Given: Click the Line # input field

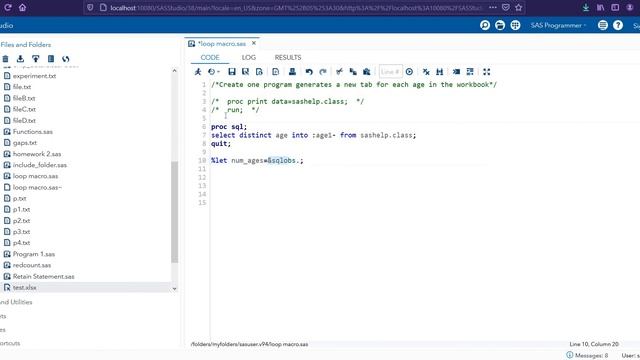Looking at the screenshot, I should coord(390,72).
